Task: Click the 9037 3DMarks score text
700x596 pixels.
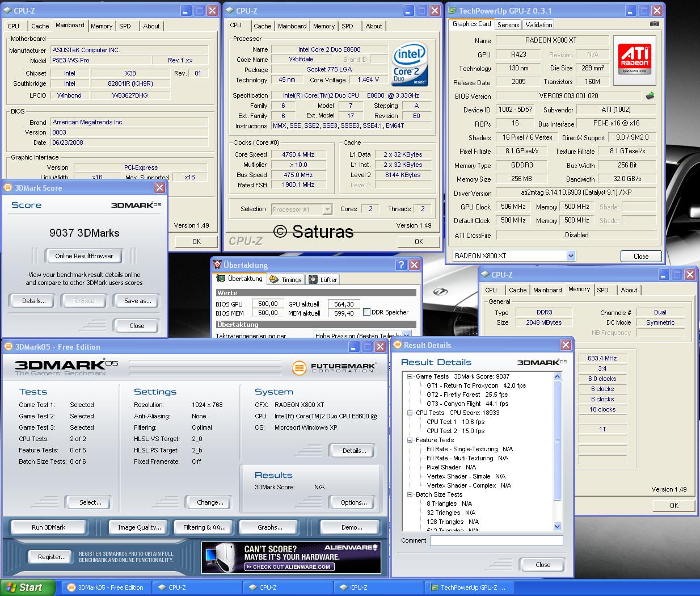Action: [x=84, y=233]
